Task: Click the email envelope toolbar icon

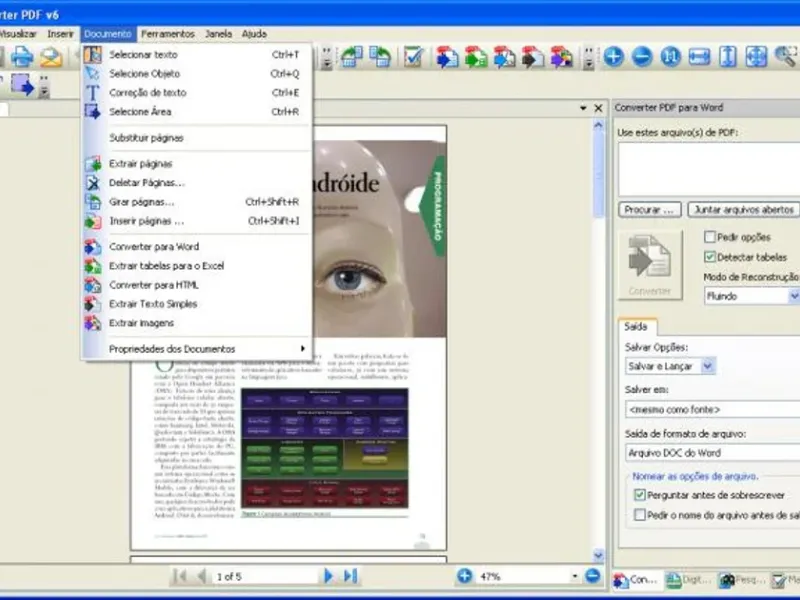Action: point(51,57)
